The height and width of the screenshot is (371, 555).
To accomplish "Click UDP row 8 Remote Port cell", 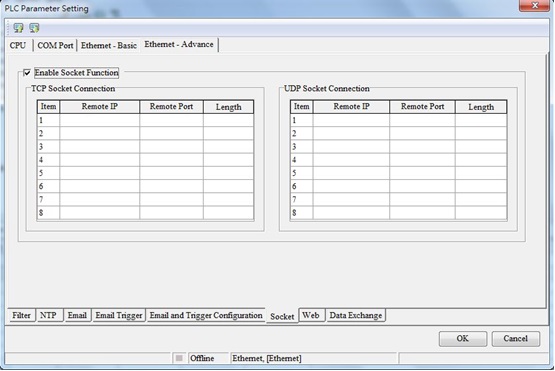I will coord(423,213).
